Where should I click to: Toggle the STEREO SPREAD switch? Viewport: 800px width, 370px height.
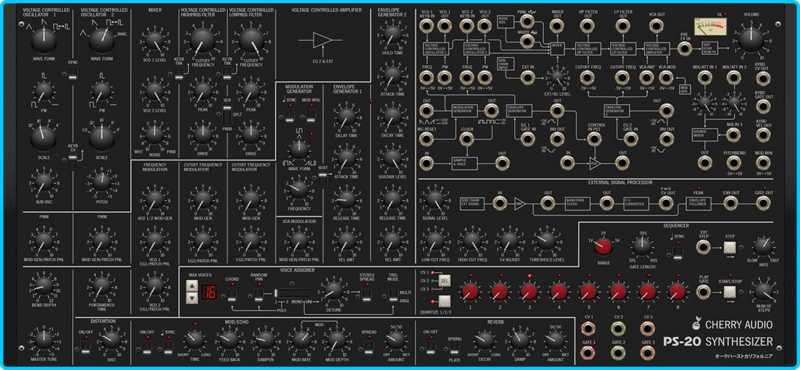click(x=366, y=294)
